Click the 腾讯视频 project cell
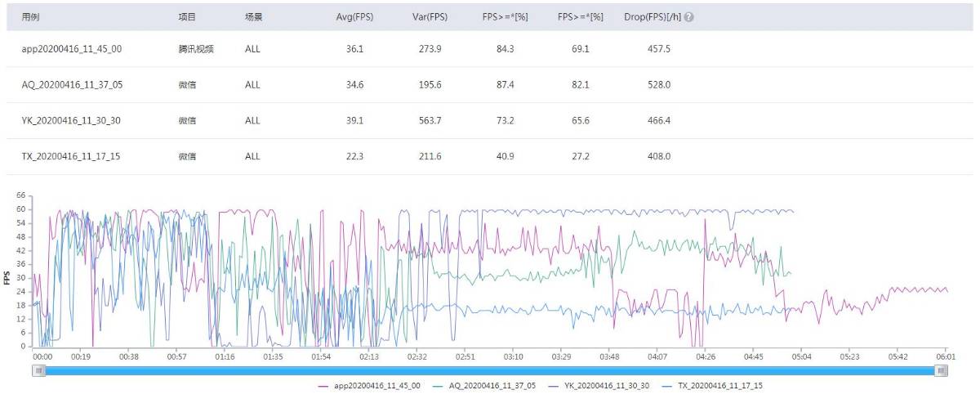The width and height of the screenshot is (980, 399). pyautogui.click(x=196, y=49)
